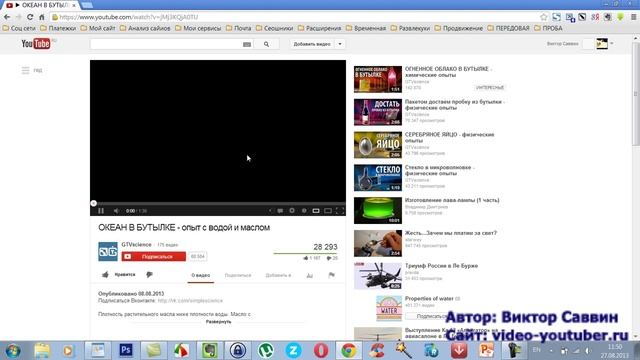Open Photoshop from the taskbar
Image resolution: width=640 pixels, height=360 pixels.
tap(126, 350)
